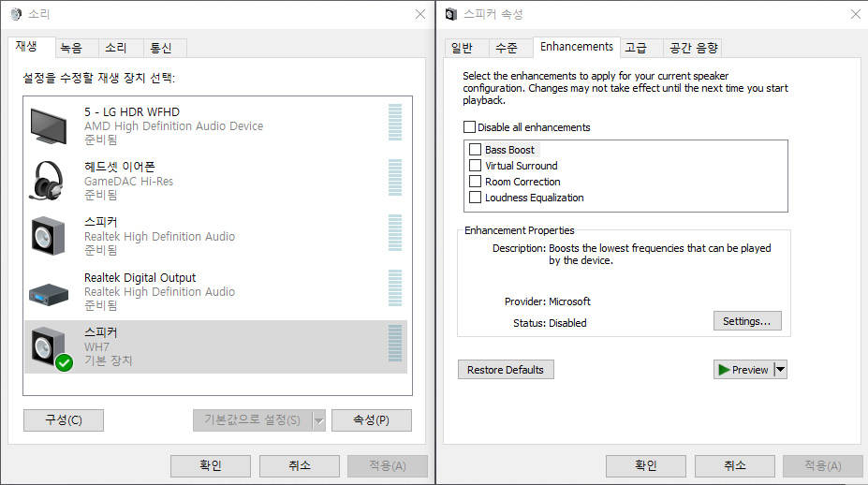Click 적용(A) in the 소리 window

pos(388,465)
